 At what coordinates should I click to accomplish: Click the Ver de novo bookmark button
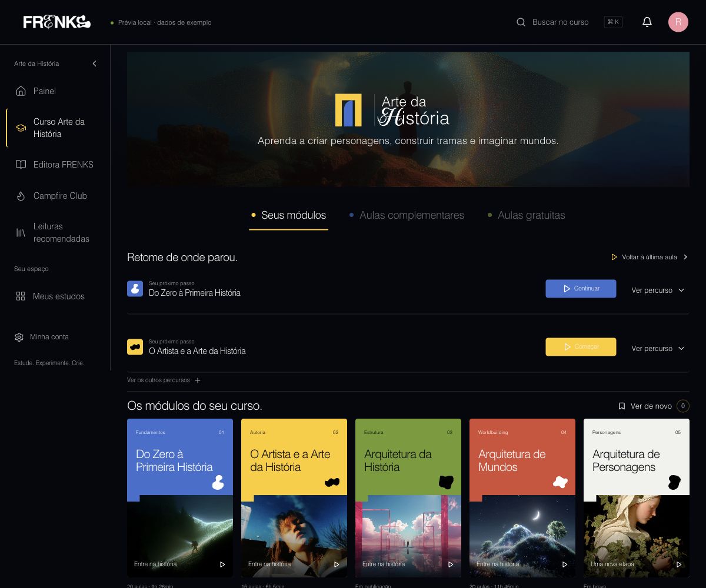653,406
